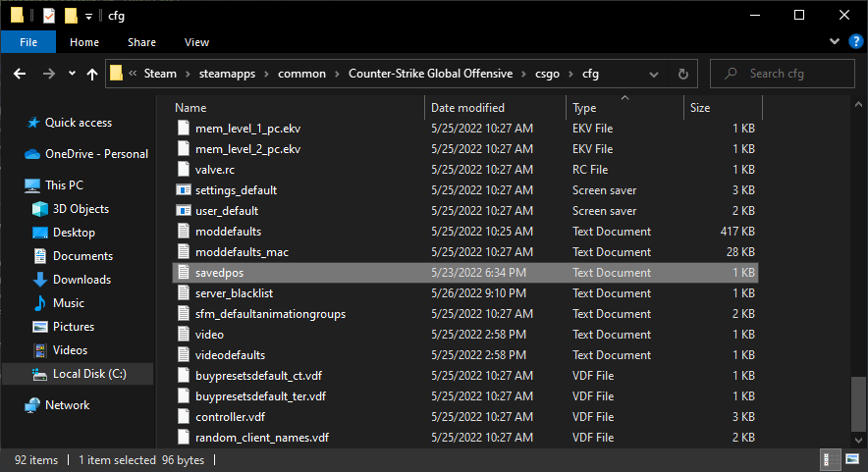Open Customize Quick Access Toolbar dropdown
This screenshot has height=472, width=868.
click(x=88, y=16)
